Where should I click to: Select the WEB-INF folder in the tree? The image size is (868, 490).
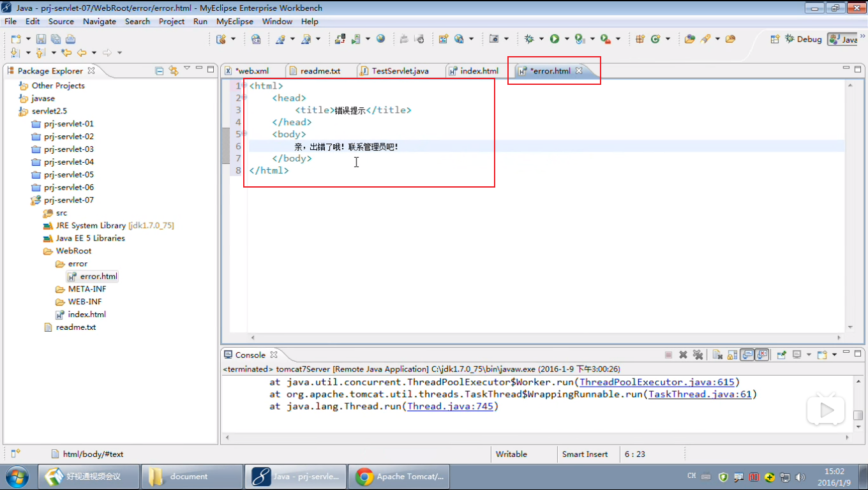point(79,302)
